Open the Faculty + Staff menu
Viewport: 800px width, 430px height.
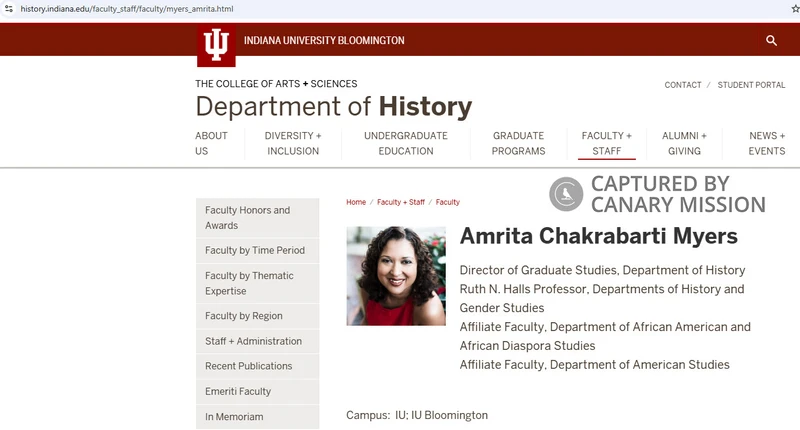click(x=607, y=143)
